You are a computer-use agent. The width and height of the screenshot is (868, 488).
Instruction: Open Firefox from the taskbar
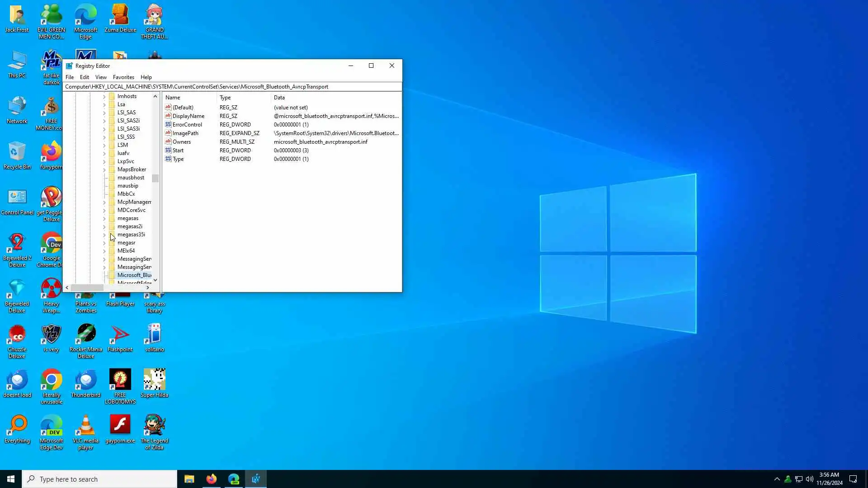(211, 479)
